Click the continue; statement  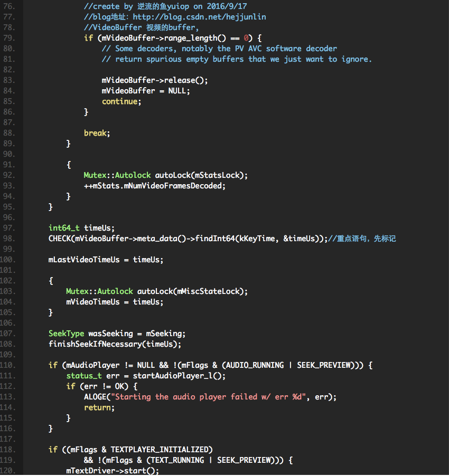121,101
